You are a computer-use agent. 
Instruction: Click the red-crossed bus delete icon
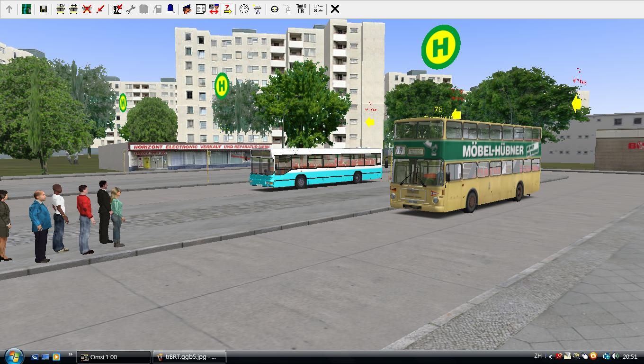click(x=87, y=9)
